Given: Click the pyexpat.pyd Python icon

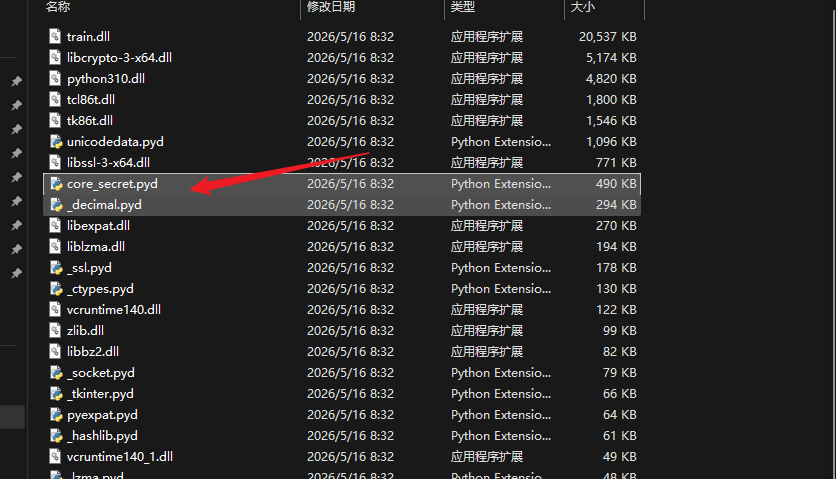Looking at the screenshot, I should coord(56,414).
